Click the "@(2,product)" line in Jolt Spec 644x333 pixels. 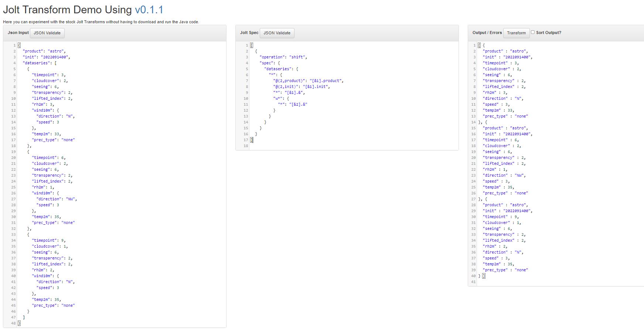[309, 81]
